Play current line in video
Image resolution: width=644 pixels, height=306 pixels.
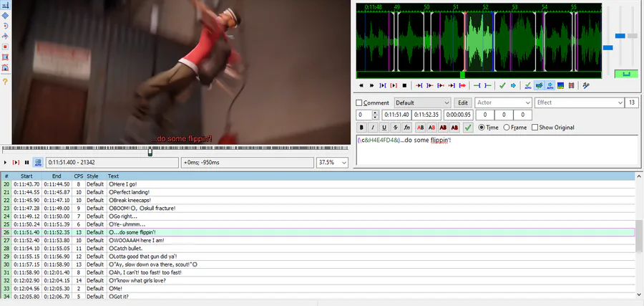pos(16,163)
